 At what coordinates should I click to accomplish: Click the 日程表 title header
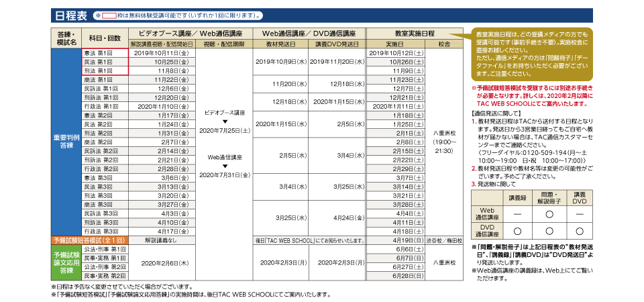point(69,14)
